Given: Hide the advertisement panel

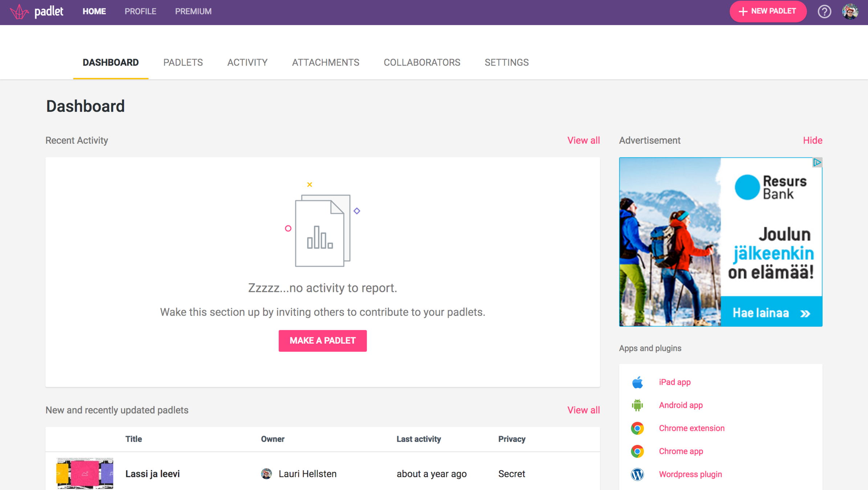Looking at the screenshot, I should [812, 140].
